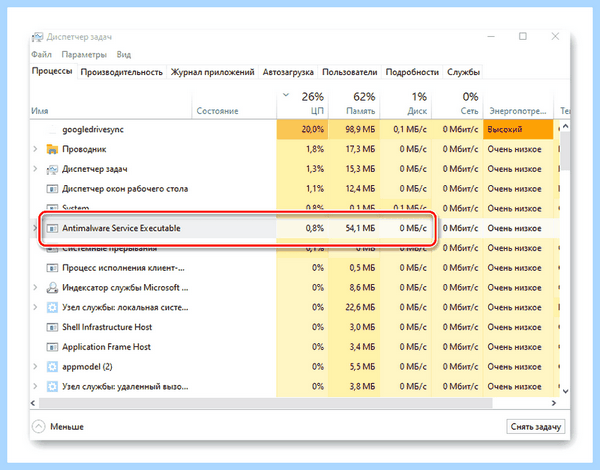
Task: Switch to the Подробности tab
Action: 412,72
